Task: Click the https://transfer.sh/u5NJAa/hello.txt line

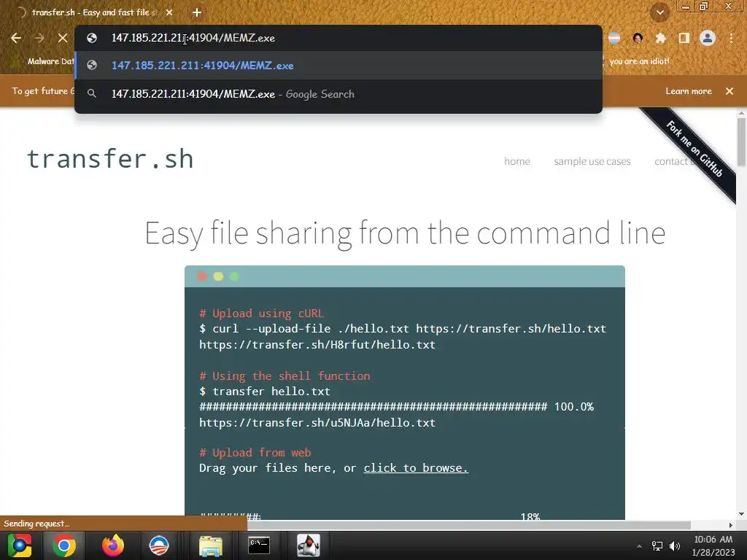Action: click(317, 423)
